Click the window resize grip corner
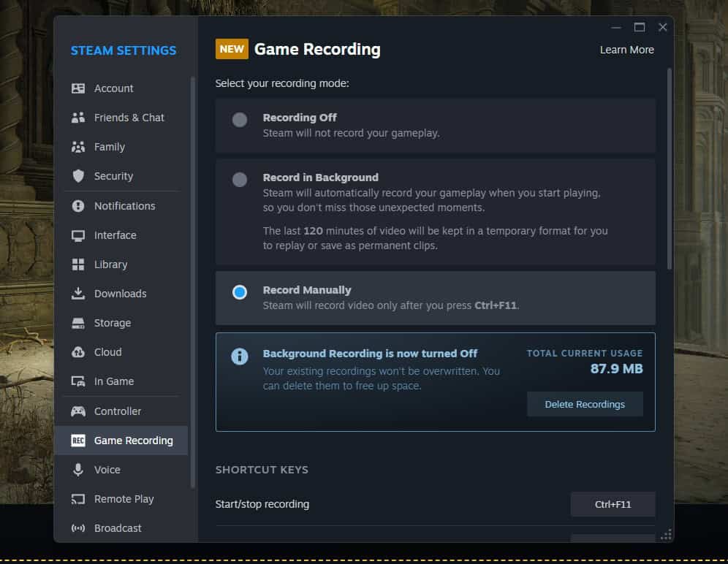Viewport: 728px width, 564px height. pyautogui.click(x=667, y=536)
